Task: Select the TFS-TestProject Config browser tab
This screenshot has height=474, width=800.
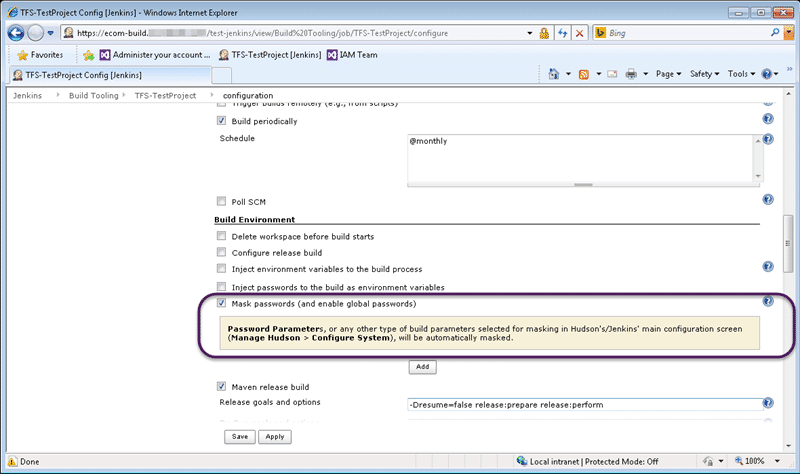Action: [x=110, y=75]
